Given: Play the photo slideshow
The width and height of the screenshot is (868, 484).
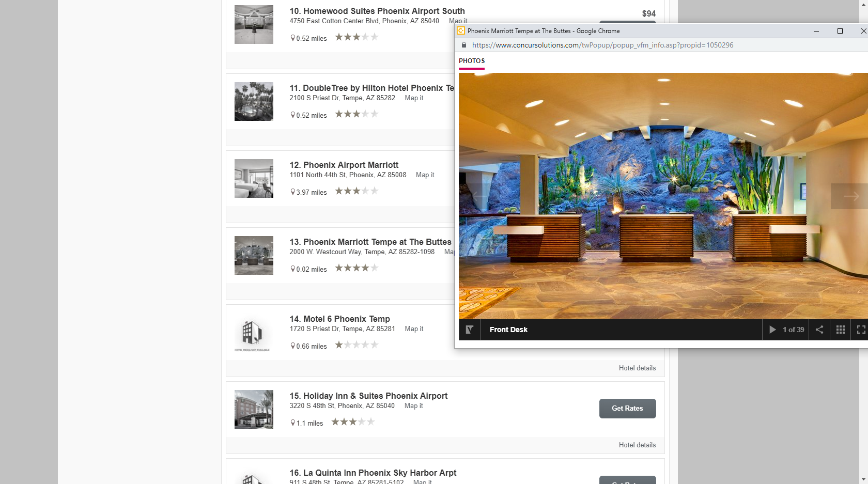Looking at the screenshot, I should click(772, 330).
